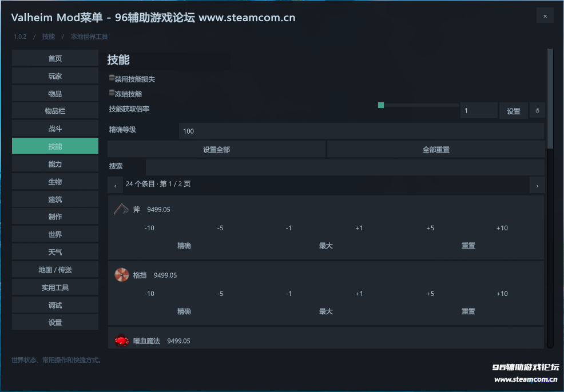
Task: Increase 格挡 skill by +5
Action: (430, 294)
